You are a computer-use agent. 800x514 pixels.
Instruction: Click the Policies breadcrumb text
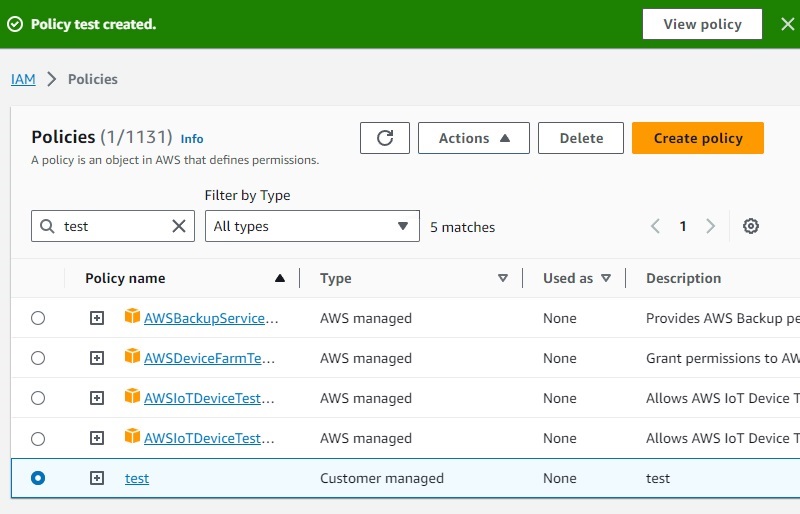coord(93,79)
